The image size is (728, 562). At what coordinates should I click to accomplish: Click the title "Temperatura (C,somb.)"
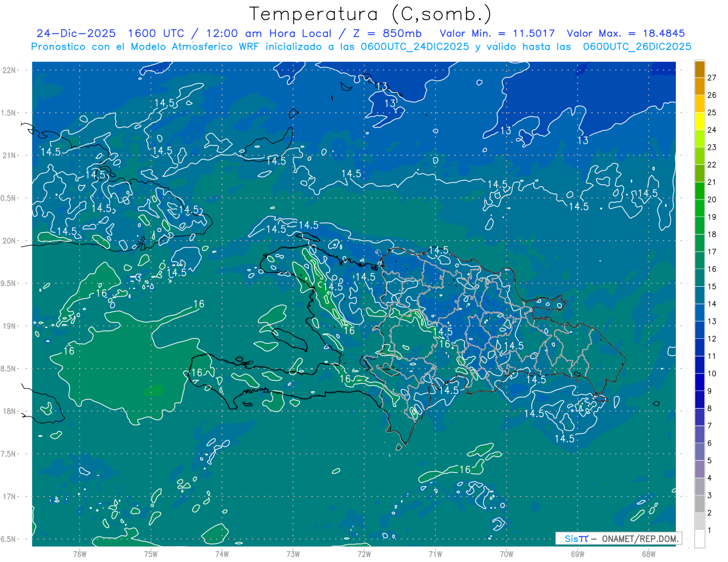(x=371, y=14)
